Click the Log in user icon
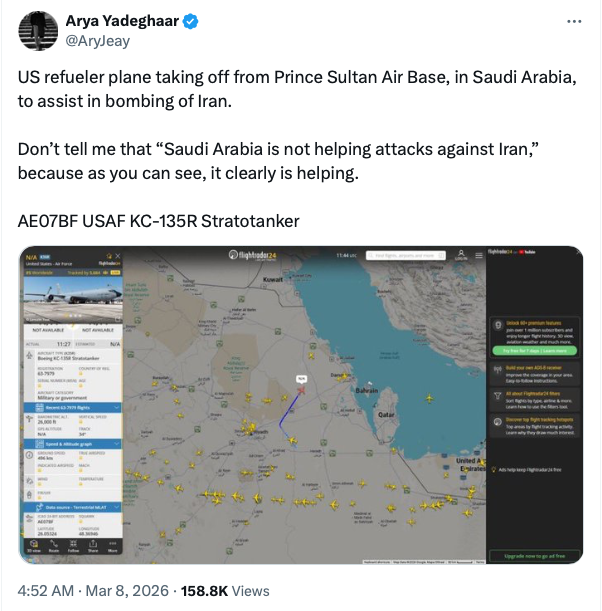This screenshot has height=611, width=602. tap(461, 256)
